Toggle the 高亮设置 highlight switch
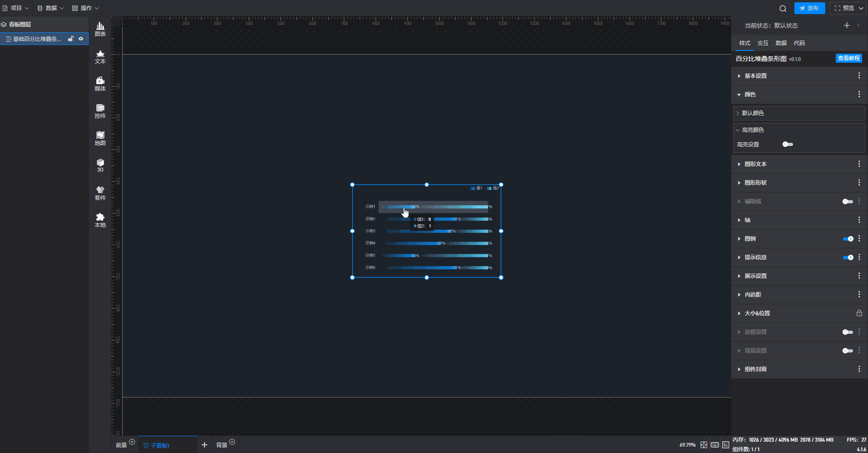This screenshot has height=453, width=868. 788,144
